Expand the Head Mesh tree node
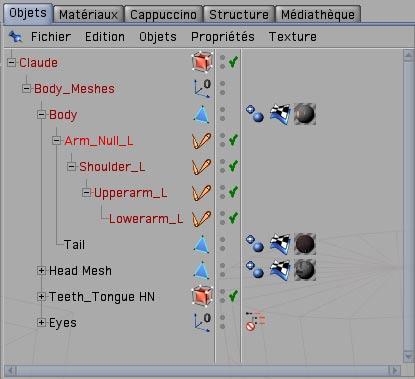415x379 pixels. click(41, 271)
